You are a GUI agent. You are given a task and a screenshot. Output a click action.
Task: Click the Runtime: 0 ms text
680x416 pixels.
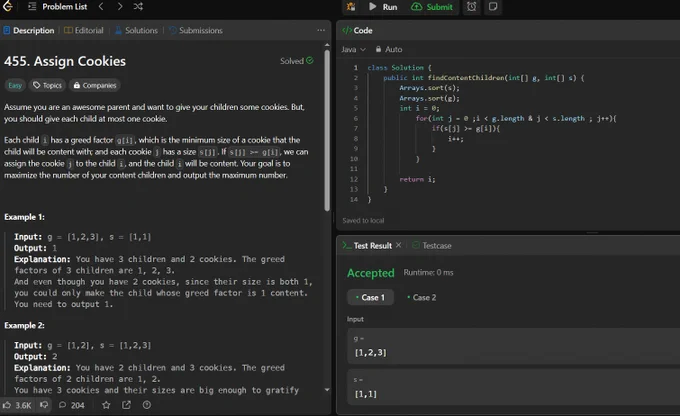[x=428, y=272]
